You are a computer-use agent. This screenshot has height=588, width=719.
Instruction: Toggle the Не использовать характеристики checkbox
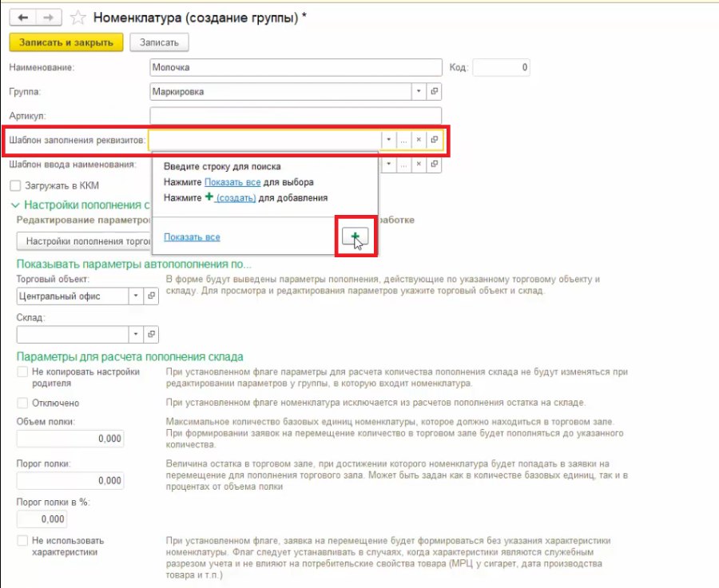22,541
